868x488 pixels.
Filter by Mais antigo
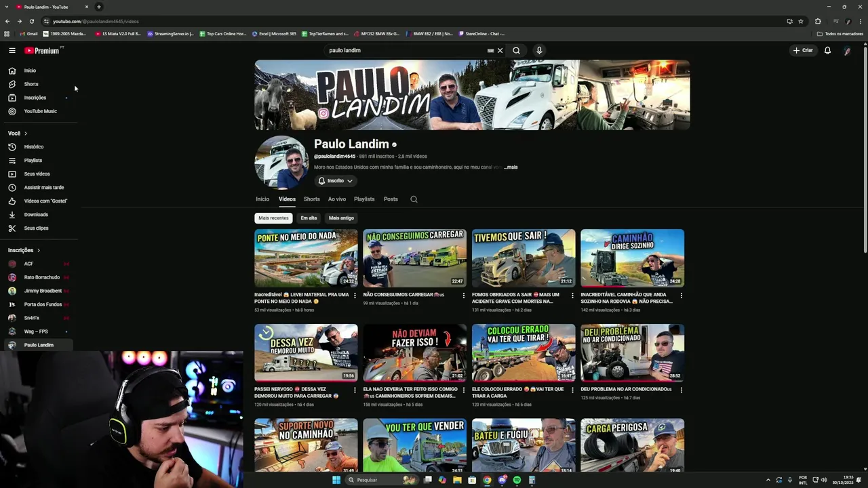click(341, 218)
